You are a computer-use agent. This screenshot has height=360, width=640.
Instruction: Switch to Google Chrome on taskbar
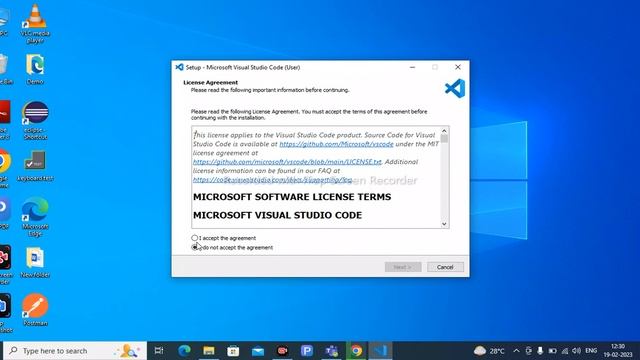click(356, 351)
